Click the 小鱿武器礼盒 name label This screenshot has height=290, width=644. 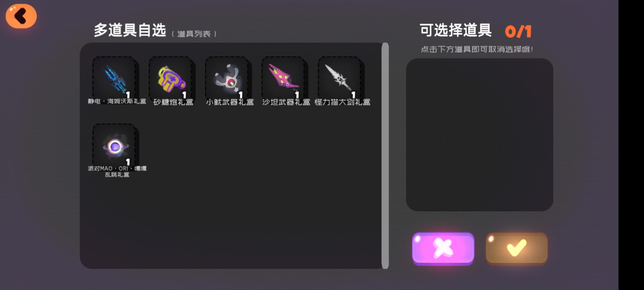pyautogui.click(x=230, y=102)
